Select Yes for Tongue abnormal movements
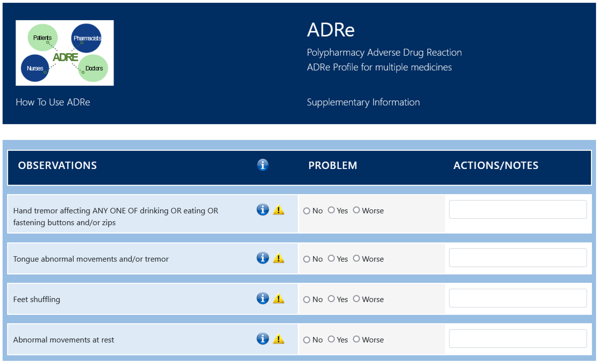The height and width of the screenshot is (364, 599). point(331,258)
